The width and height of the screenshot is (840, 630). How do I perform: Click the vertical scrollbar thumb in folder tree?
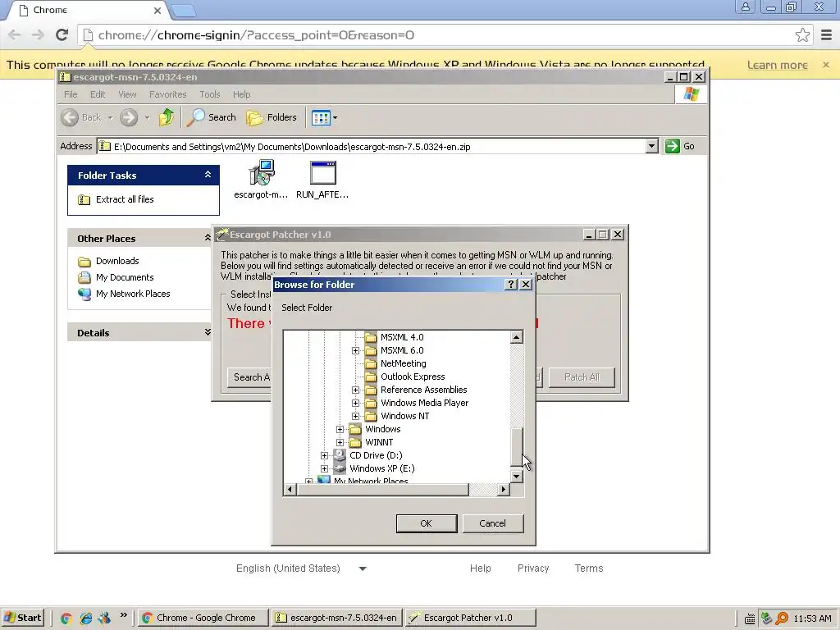tap(517, 447)
